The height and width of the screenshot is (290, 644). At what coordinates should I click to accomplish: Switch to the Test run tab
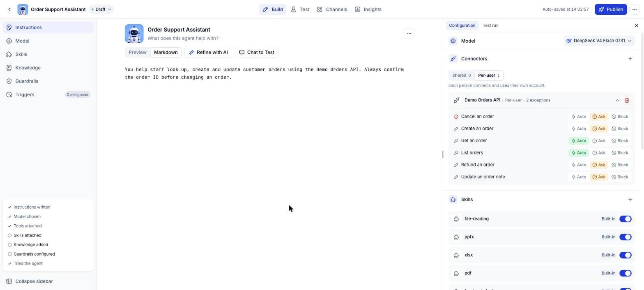pos(490,25)
